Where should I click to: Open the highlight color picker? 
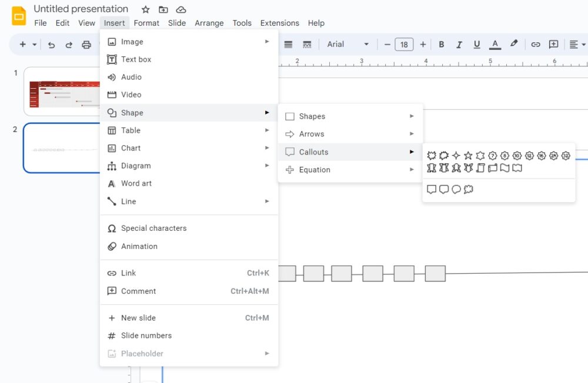[514, 44]
